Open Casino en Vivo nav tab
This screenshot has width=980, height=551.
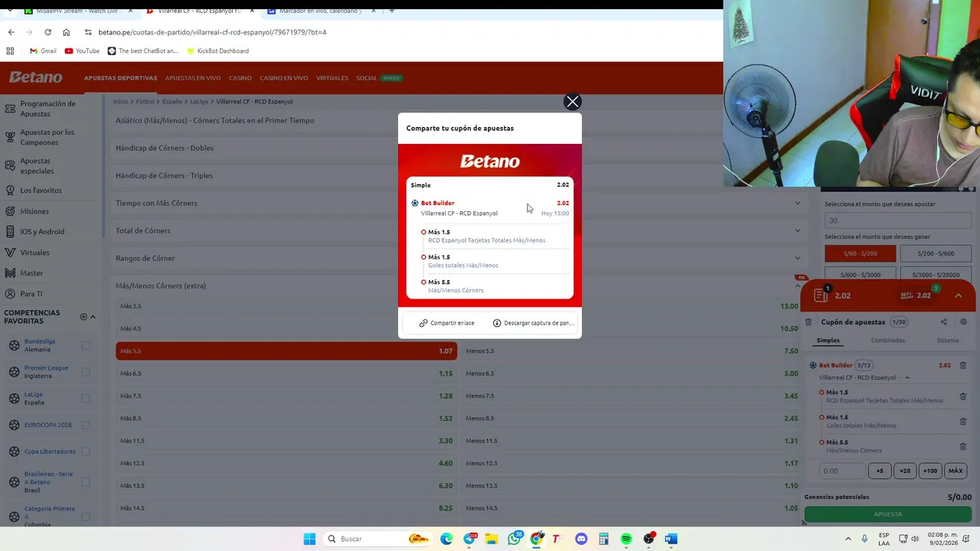[284, 78]
